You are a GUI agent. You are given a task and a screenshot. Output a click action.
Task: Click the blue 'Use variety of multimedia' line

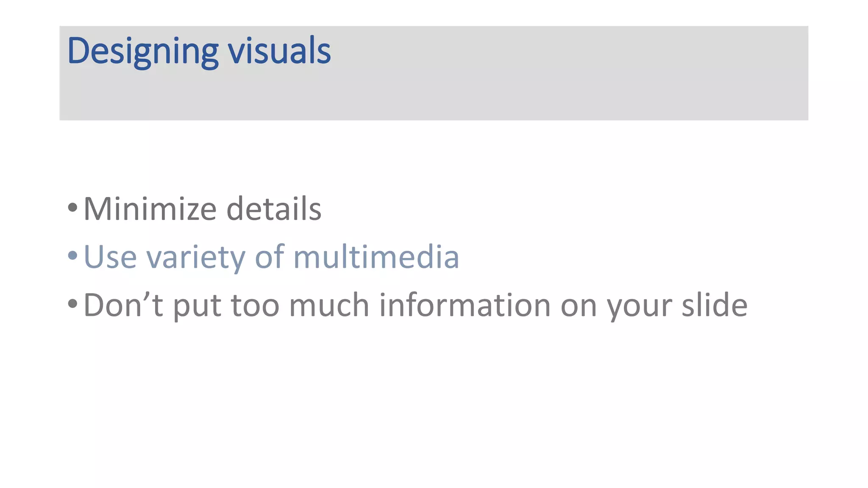271,257
